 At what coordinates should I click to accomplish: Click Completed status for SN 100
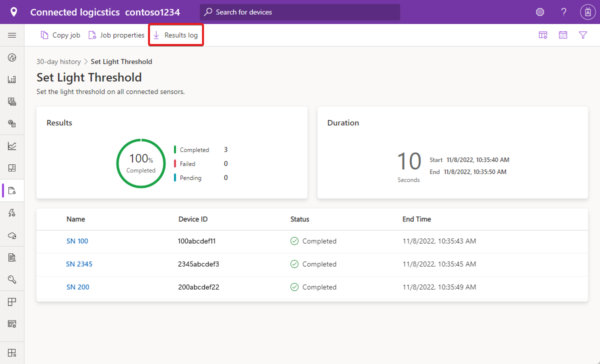pyautogui.click(x=313, y=241)
